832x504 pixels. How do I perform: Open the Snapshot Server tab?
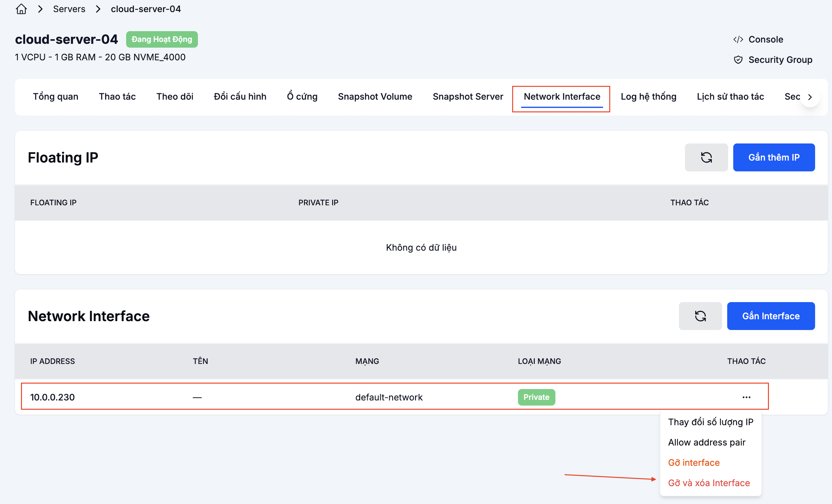point(468,96)
